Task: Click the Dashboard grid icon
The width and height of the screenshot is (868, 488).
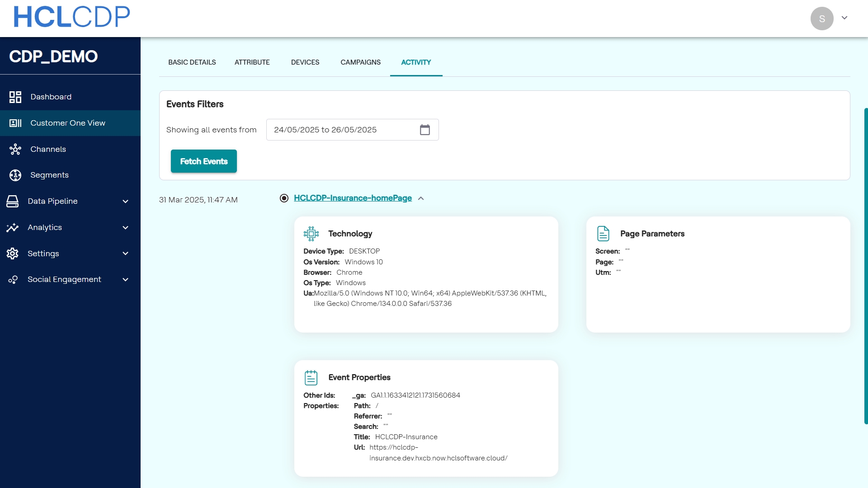Action: point(15,97)
